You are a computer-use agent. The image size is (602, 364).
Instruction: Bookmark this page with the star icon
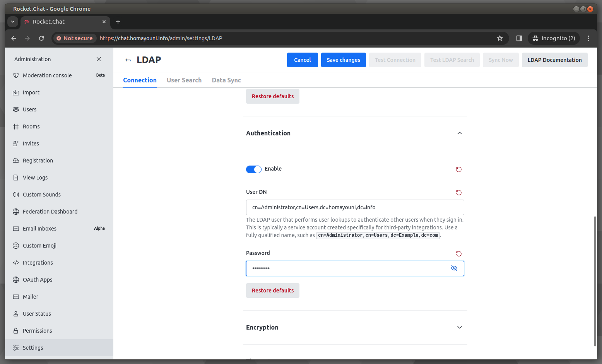[500, 38]
